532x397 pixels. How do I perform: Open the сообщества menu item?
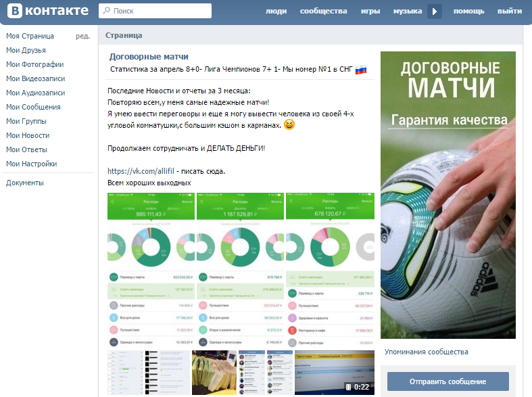323,11
